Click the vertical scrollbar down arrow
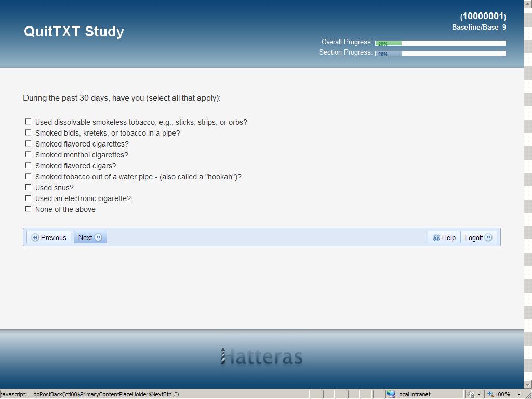Screen dimensions: 532x399 tap(528, 384)
